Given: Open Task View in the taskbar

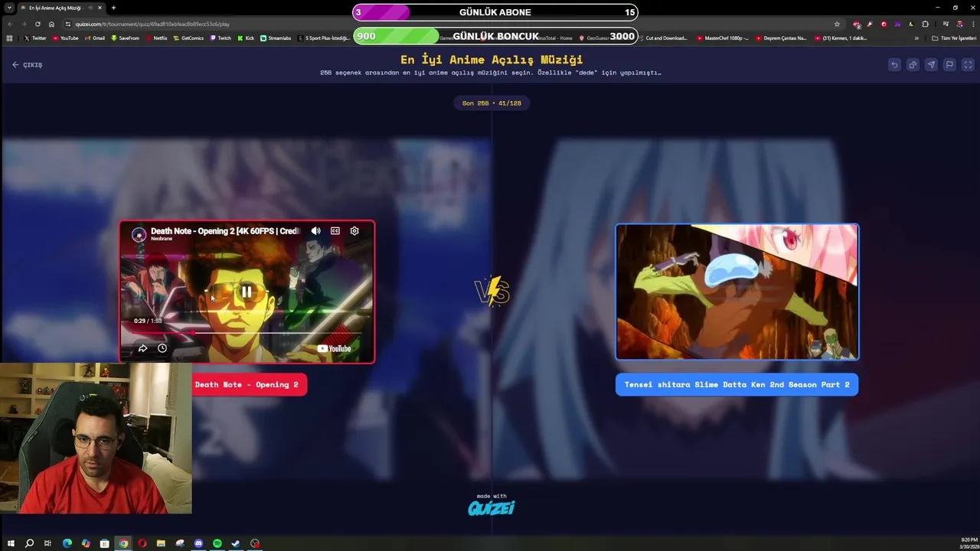Looking at the screenshot, I should pos(47,543).
